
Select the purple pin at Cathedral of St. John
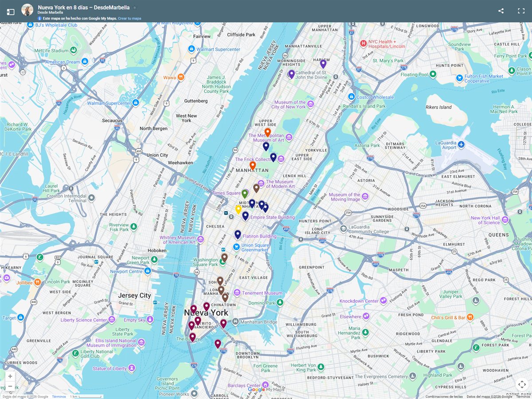coord(291,74)
